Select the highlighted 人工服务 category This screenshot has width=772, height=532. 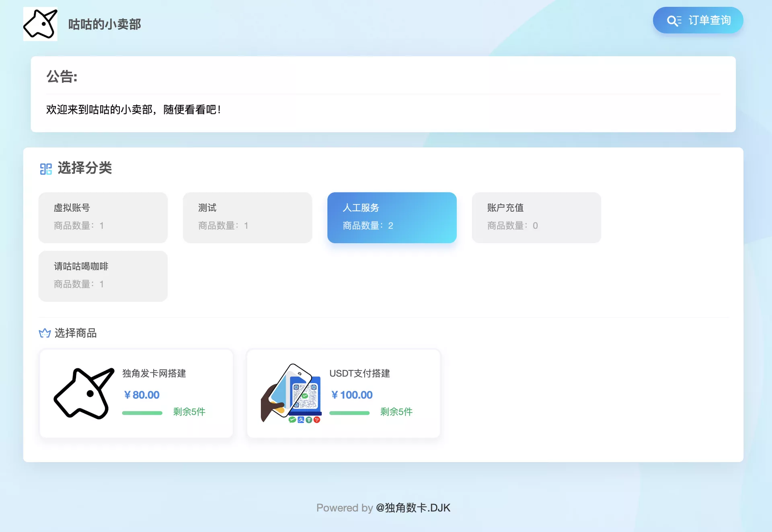click(392, 217)
